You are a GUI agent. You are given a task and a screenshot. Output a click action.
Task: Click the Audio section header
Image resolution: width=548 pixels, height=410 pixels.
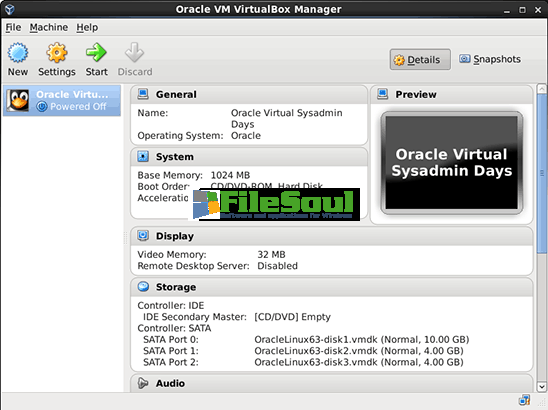(332, 383)
